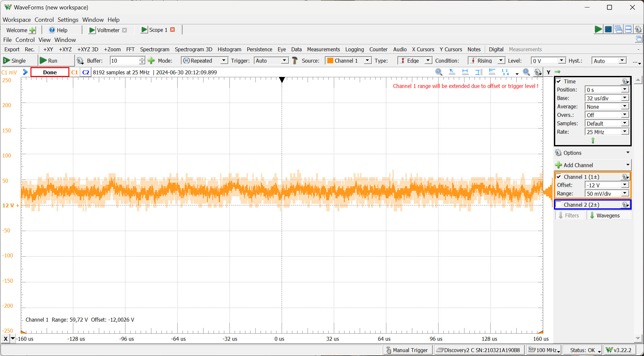The width and height of the screenshot is (644, 356).
Task: Open the plot settings gear icon
Action: pos(538,72)
